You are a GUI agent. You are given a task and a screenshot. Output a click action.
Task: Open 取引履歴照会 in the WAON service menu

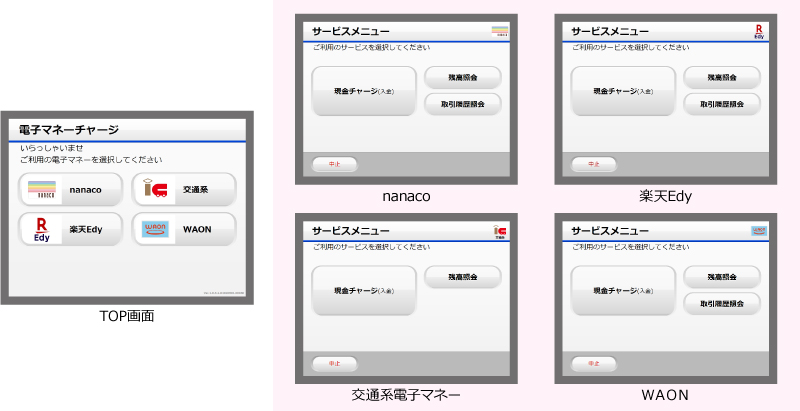[722, 303]
